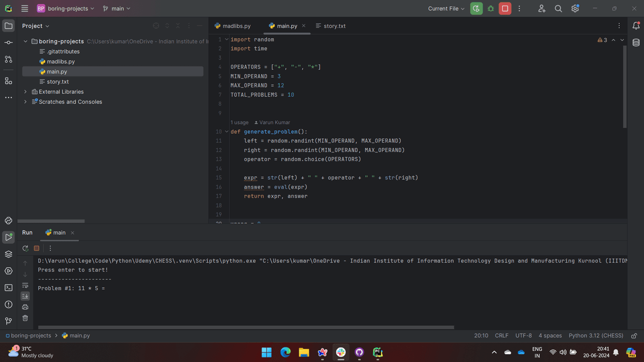Click the horizontal scrollbar in Run console

pyautogui.click(x=247, y=327)
